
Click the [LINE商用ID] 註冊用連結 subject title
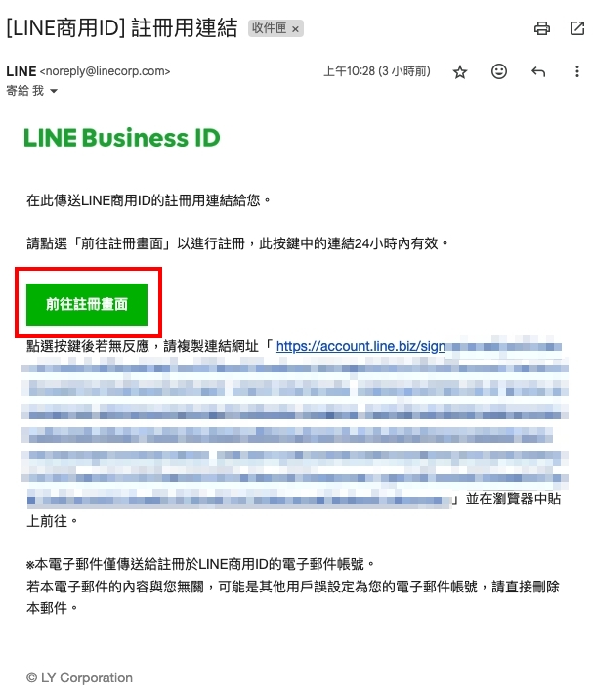tap(121, 28)
